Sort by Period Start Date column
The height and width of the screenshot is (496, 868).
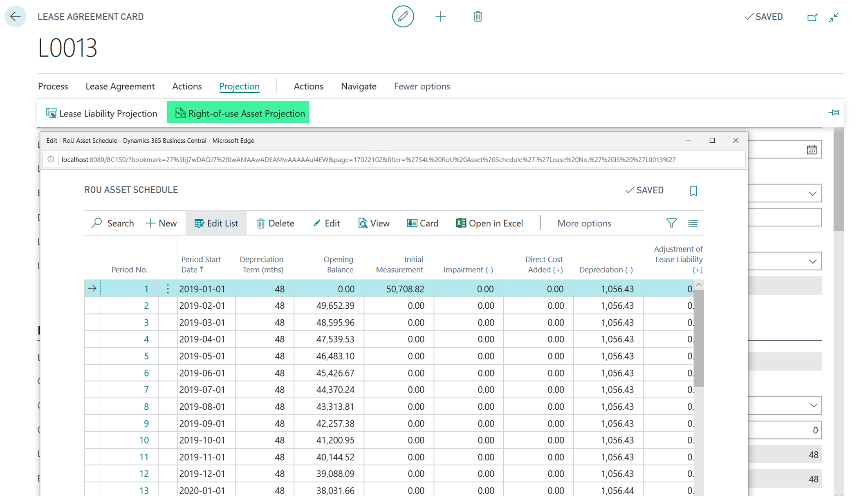point(201,264)
